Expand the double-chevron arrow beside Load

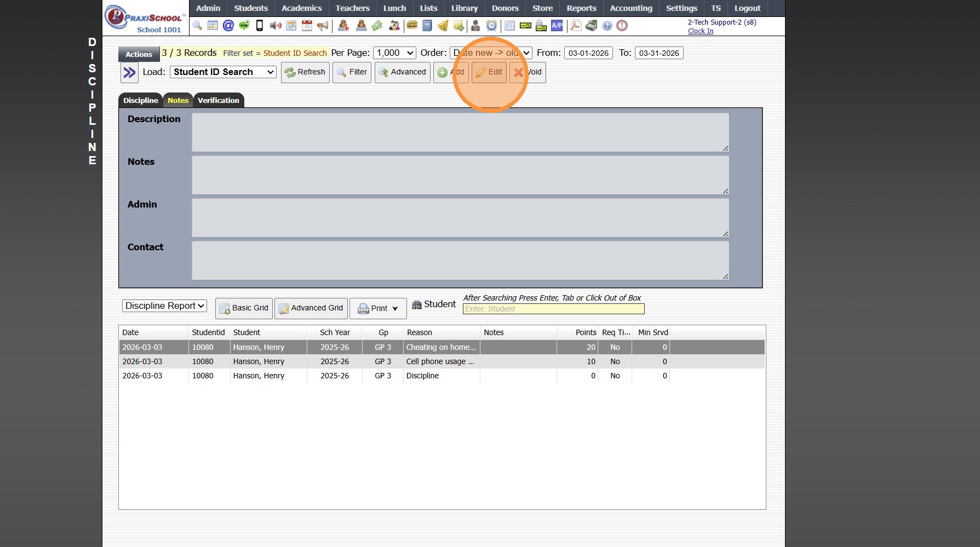click(x=129, y=72)
